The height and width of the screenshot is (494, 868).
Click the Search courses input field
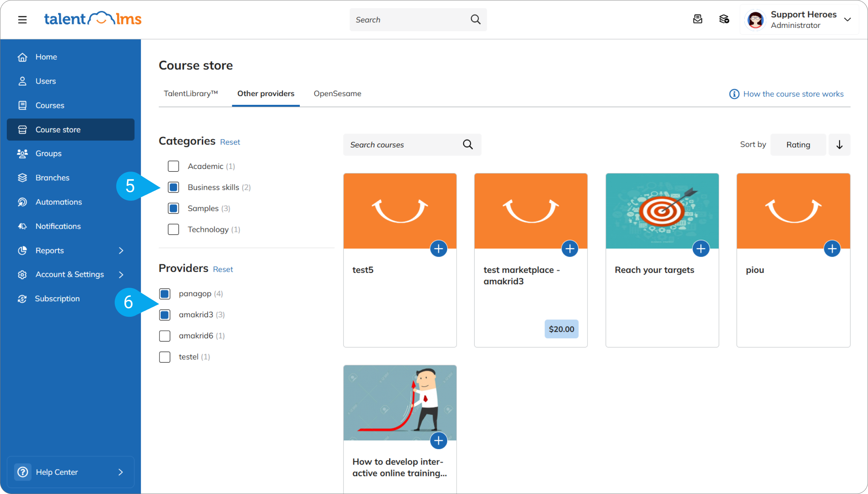point(412,145)
